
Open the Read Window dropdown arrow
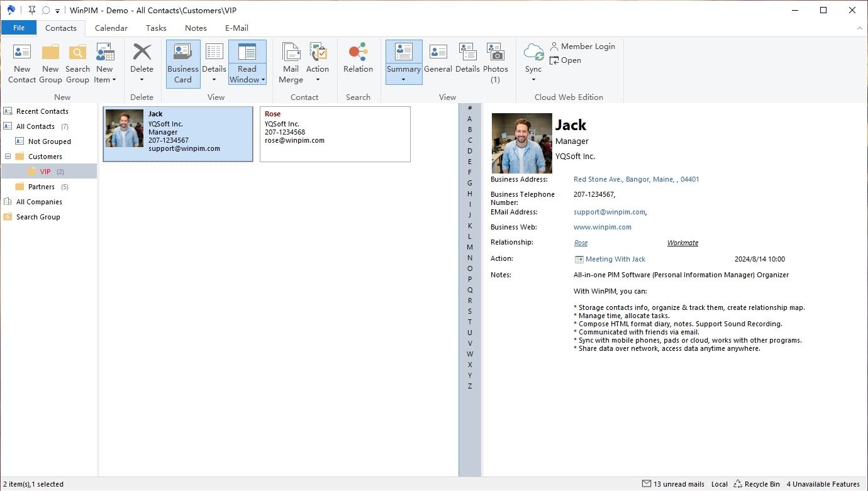point(262,80)
